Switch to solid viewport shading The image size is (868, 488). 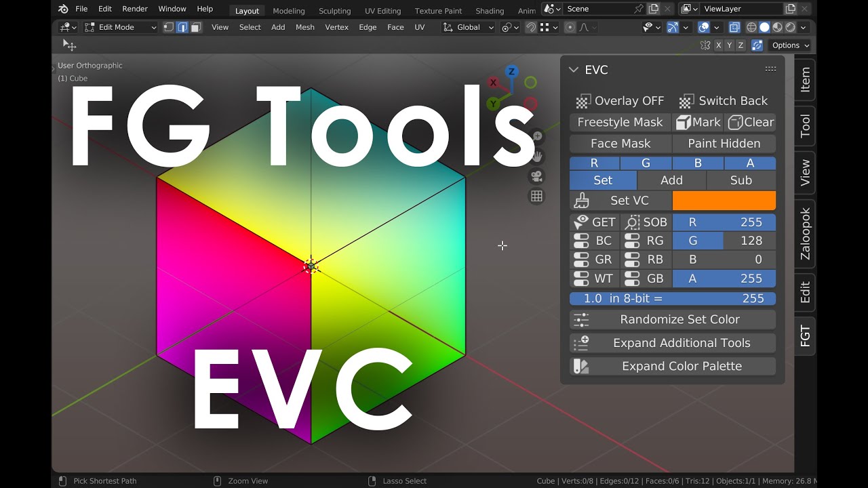[x=764, y=27]
